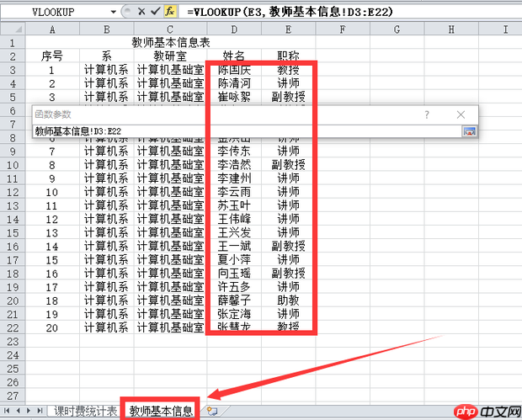Click header cell 姓名
The image size is (522, 420).
pos(234,56)
